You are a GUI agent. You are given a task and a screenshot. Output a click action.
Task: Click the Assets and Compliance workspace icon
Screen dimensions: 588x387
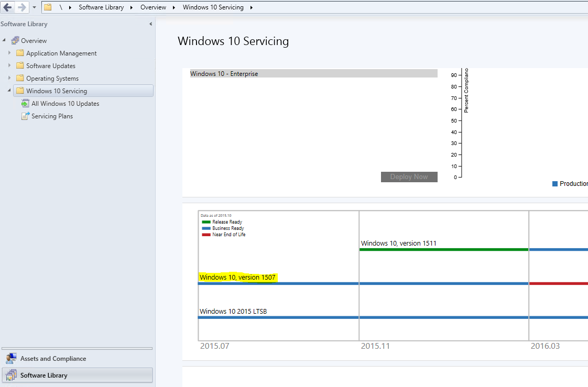tap(11, 359)
